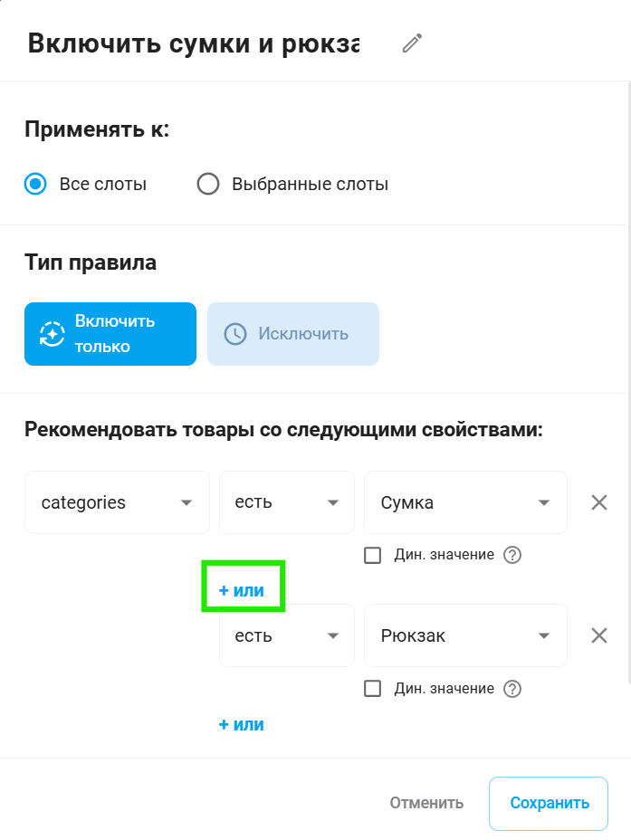Expand the first есть operator dropdown
The width and height of the screenshot is (631, 840).
pos(286,502)
